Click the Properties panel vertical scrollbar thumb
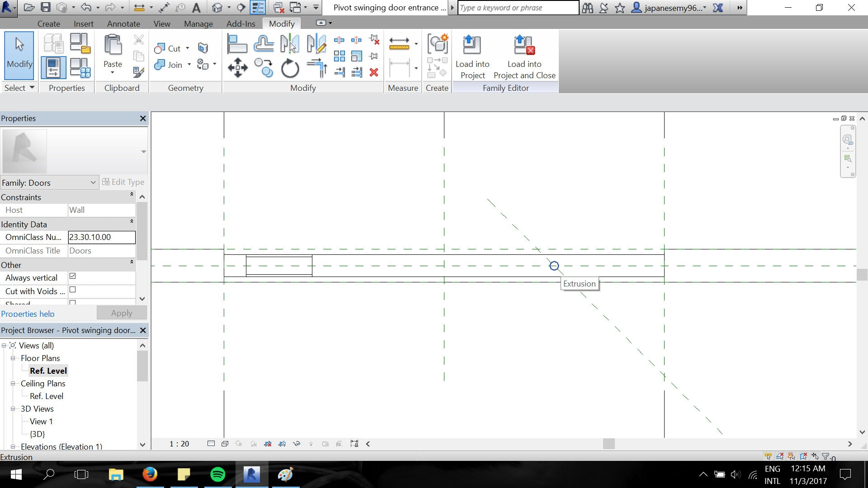This screenshot has height=488, width=868. (x=142, y=230)
